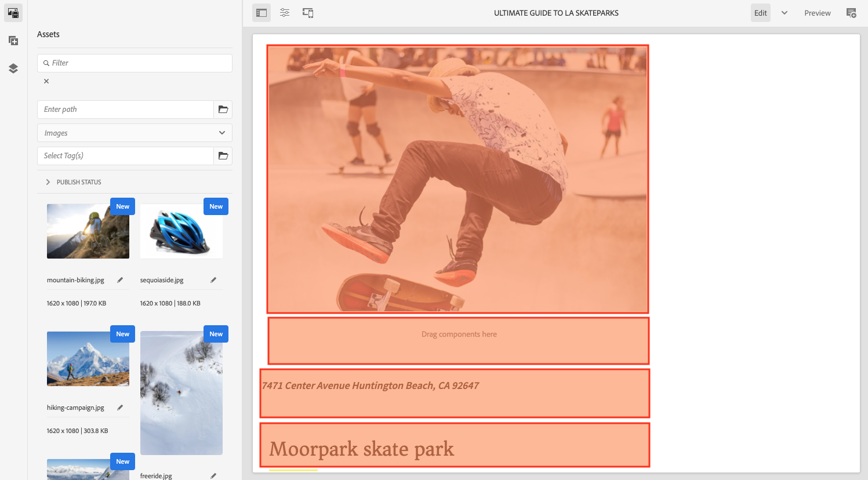Edit mountain-biking.jpg with the pencil icon

click(120, 280)
